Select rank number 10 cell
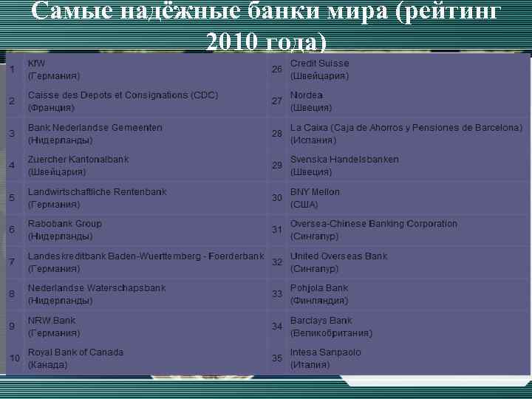Viewport: 532px width, 399px height. tap(15, 358)
